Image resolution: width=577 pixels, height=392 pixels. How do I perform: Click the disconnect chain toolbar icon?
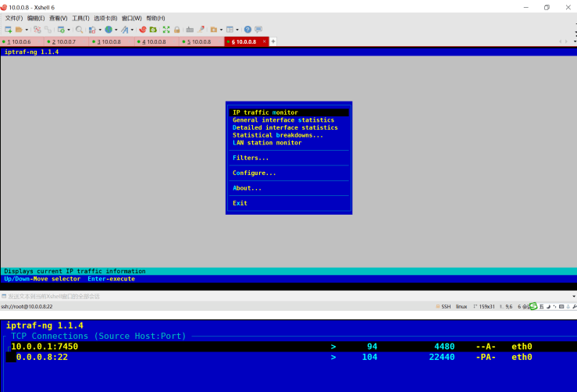(48, 30)
